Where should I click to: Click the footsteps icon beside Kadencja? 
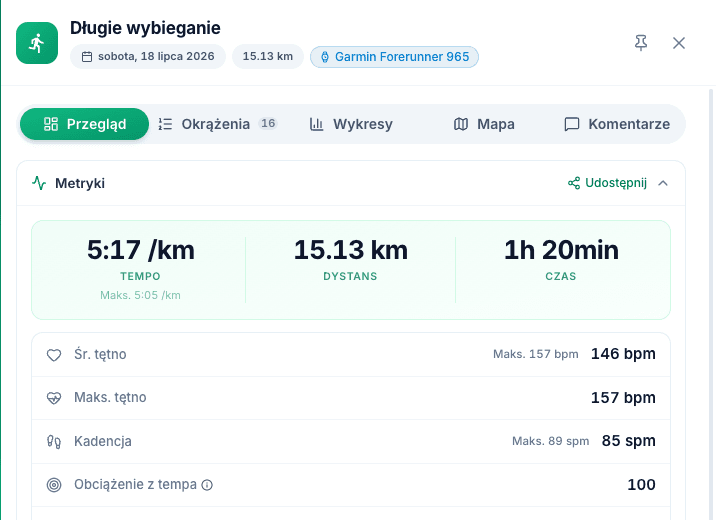pos(54,441)
